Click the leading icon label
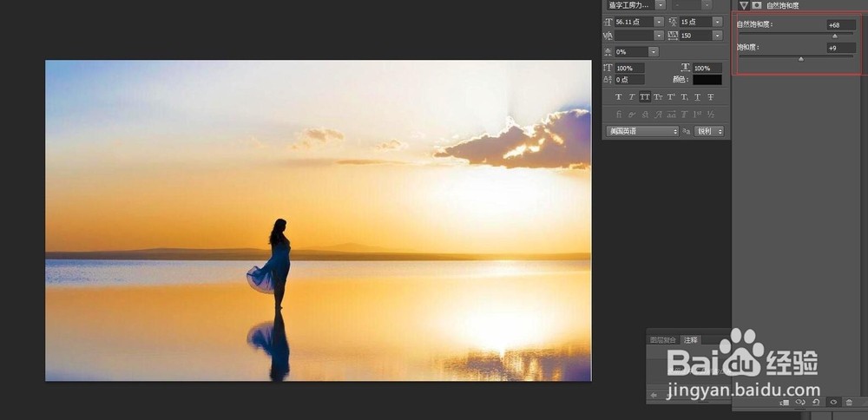 click(674, 22)
